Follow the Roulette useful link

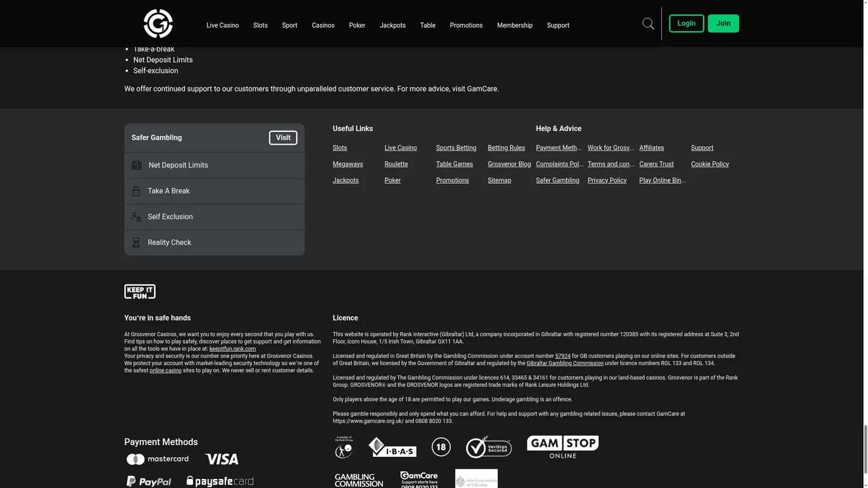(x=396, y=164)
